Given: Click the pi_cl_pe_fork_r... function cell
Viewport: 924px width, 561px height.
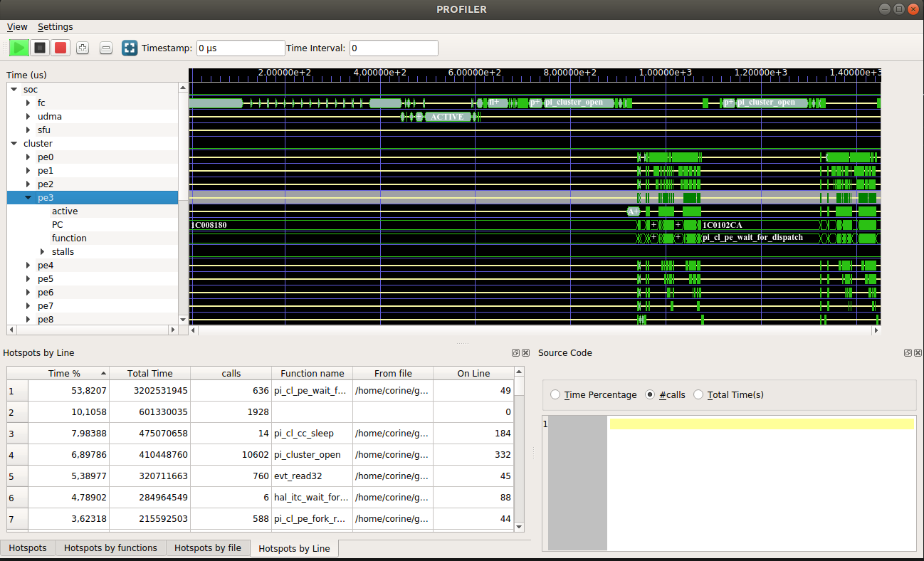Looking at the screenshot, I should (x=313, y=519).
